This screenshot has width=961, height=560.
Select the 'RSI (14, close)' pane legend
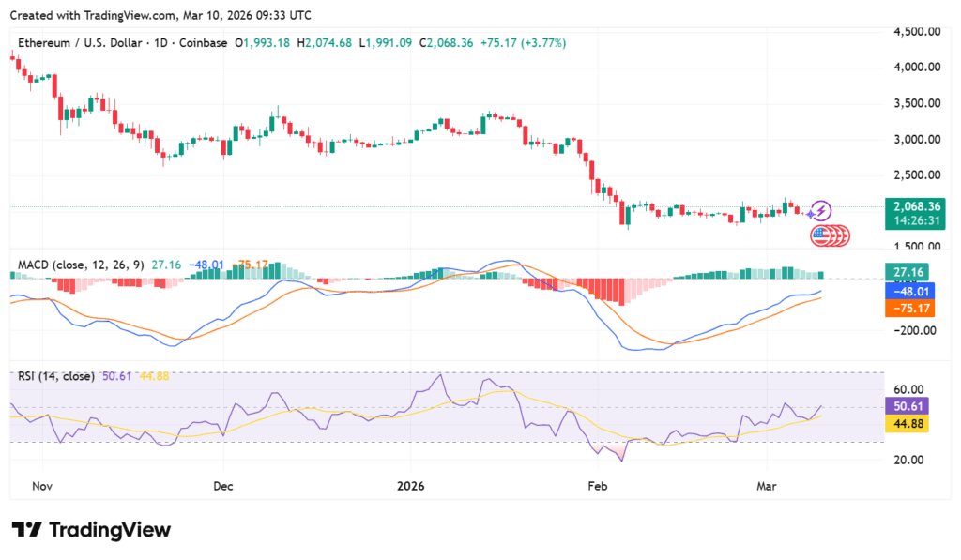pos(56,375)
